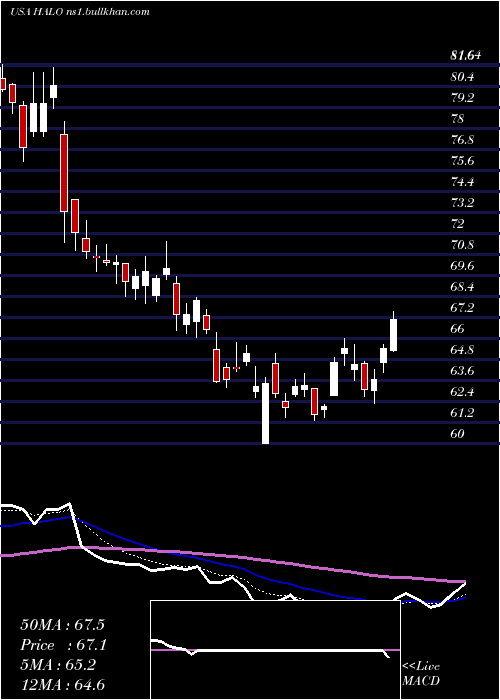Click the 60 price axis label

point(458,434)
